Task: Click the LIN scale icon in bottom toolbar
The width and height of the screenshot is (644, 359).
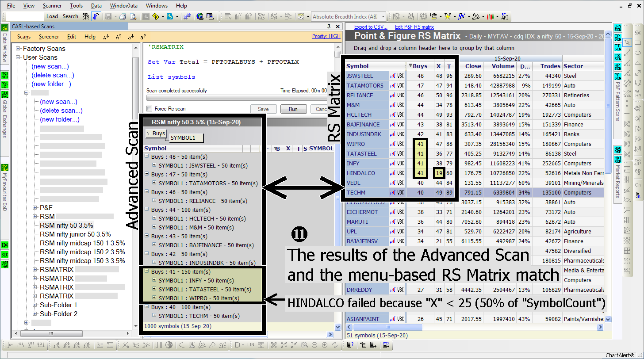Action: pos(251,345)
